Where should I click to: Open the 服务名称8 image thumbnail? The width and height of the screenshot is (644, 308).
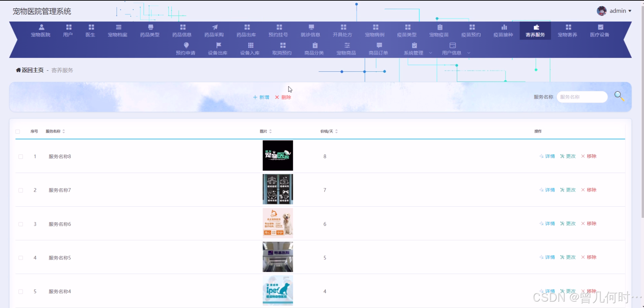pos(278,156)
